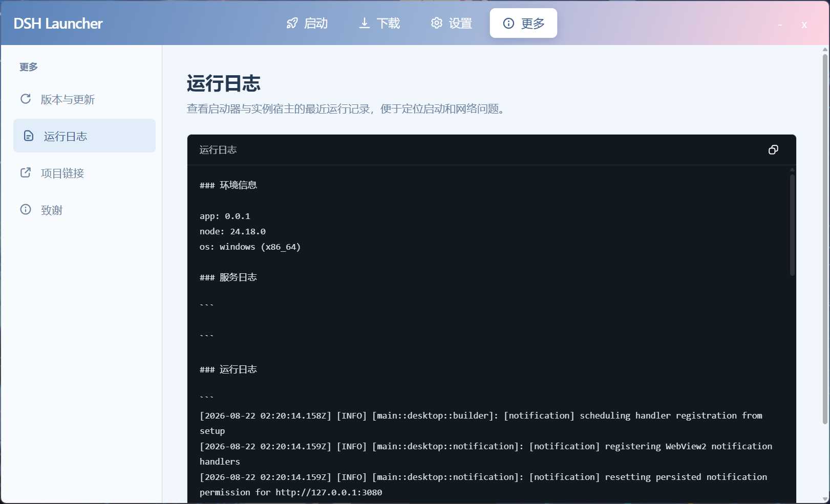This screenshot has width=830, height=504.
Task: Select 运行日志 in the sidebar
Action: point(84,136)
